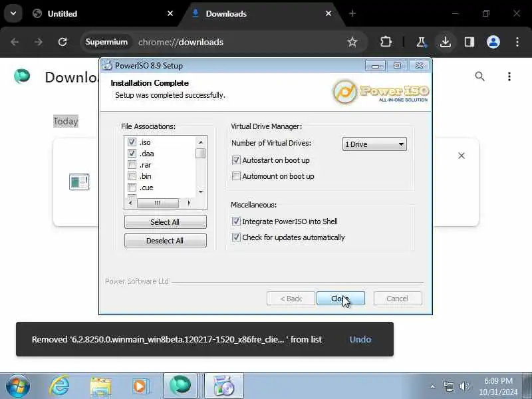The width and height of the screenshot is (532, 399).
Task: Bookmark this page with star icon
Action: click(x=352, y=42)
